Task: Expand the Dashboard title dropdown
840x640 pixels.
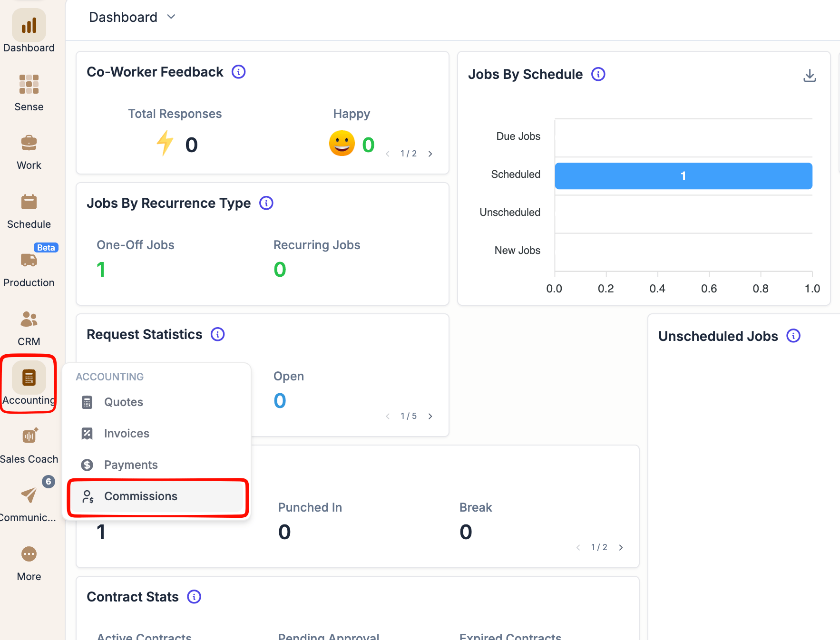Action: click(x=171, y=17)
